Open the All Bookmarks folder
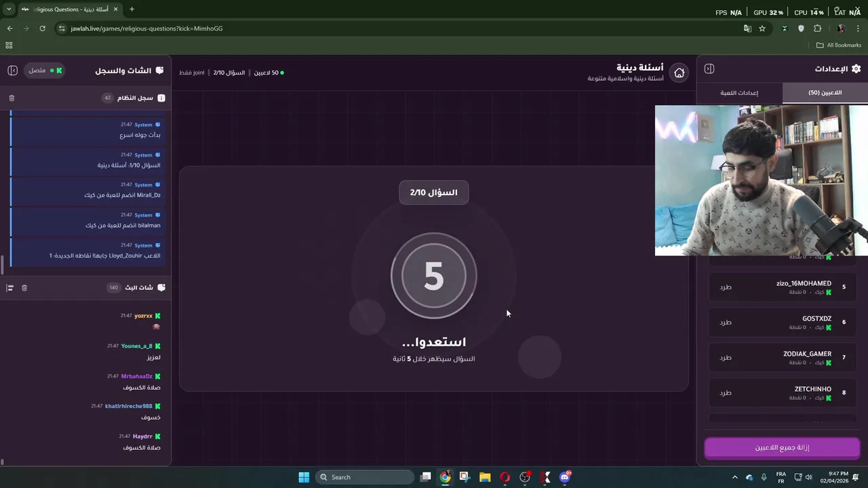This screenshot has height=488, width=868. click(x=839, y=45)
